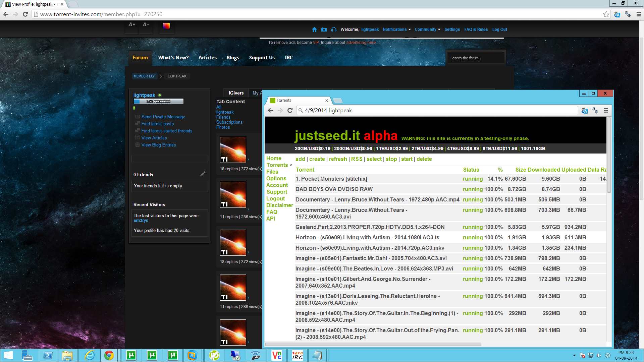Edit the friends list with the pencil icon

203,174
